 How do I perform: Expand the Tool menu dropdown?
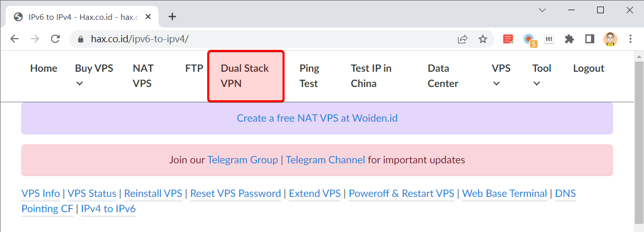coord(542,75)
